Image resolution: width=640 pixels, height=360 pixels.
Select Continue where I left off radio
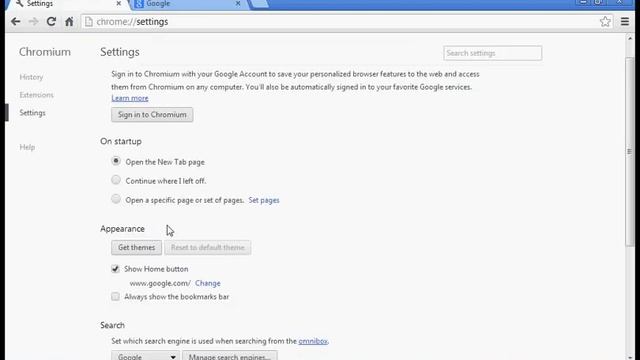[116, 180]
